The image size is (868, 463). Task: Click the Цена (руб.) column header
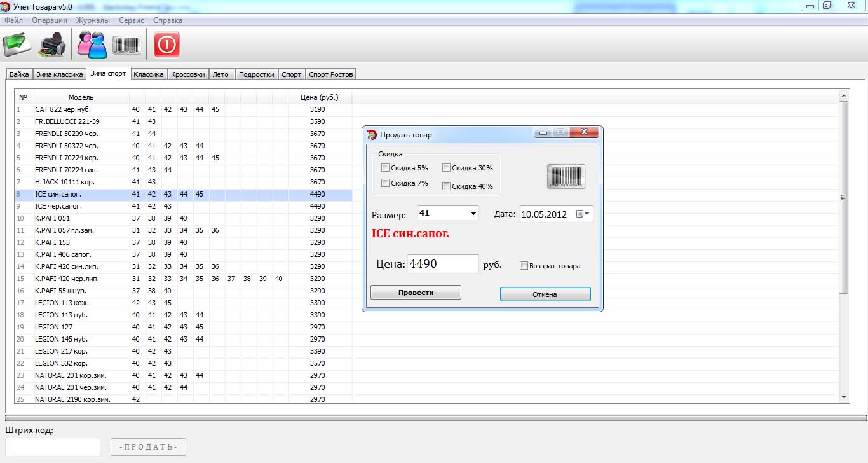coord(319,97)
